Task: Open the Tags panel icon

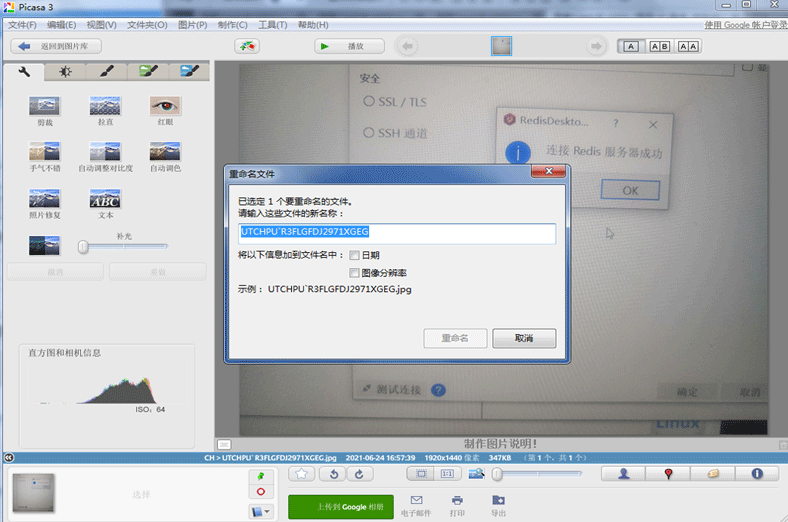Action: pos(713,473)
